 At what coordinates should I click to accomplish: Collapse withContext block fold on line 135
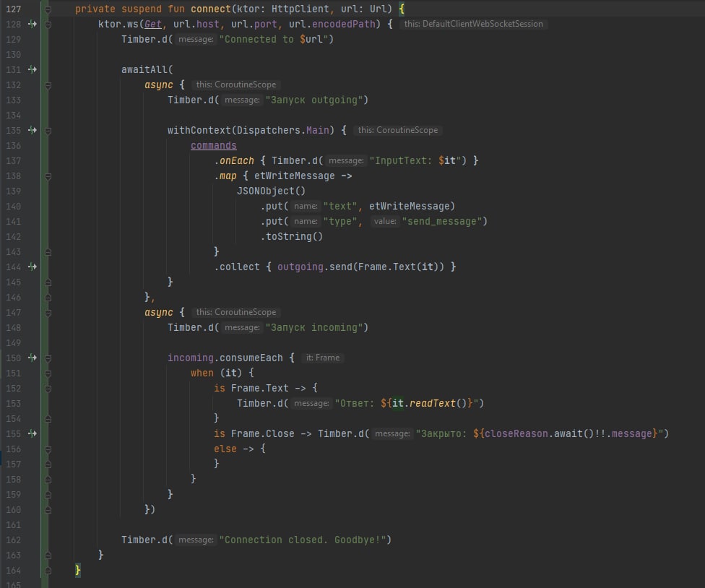[x=48, y=130]
